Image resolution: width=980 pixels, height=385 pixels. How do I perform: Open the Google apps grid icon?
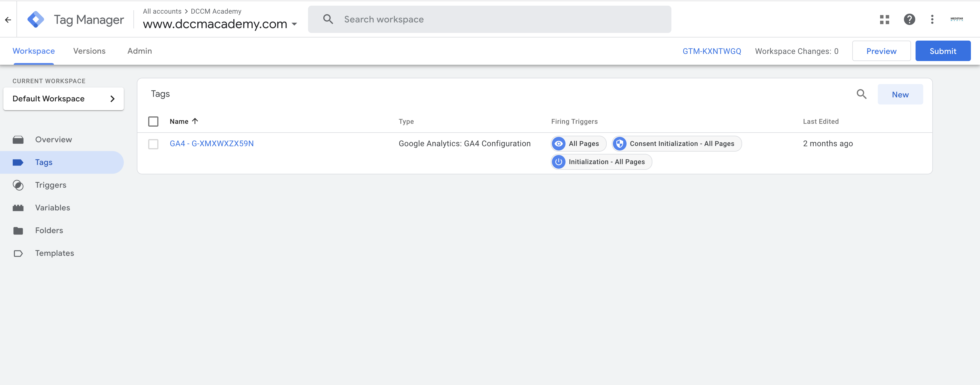click(x=885, y=19)
